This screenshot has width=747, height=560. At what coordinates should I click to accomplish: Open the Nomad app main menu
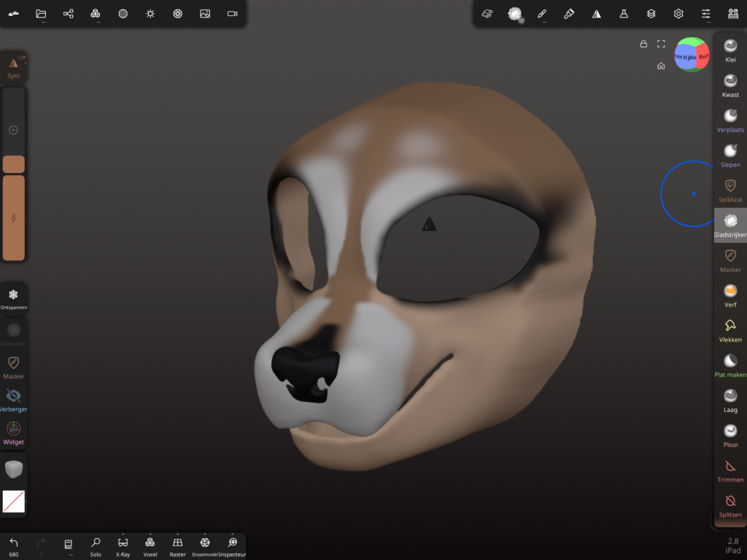click(14, 14)
